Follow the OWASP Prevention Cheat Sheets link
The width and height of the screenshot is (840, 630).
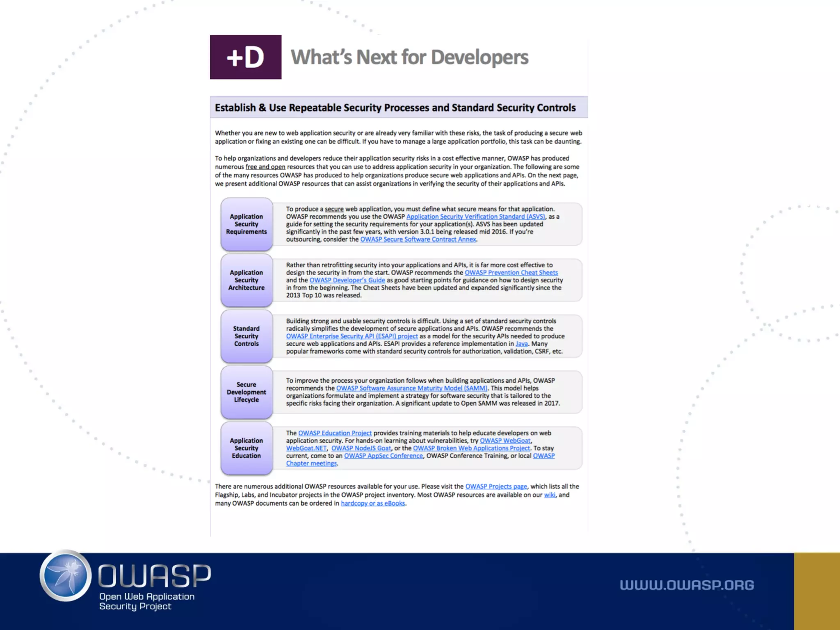point(511,273)
